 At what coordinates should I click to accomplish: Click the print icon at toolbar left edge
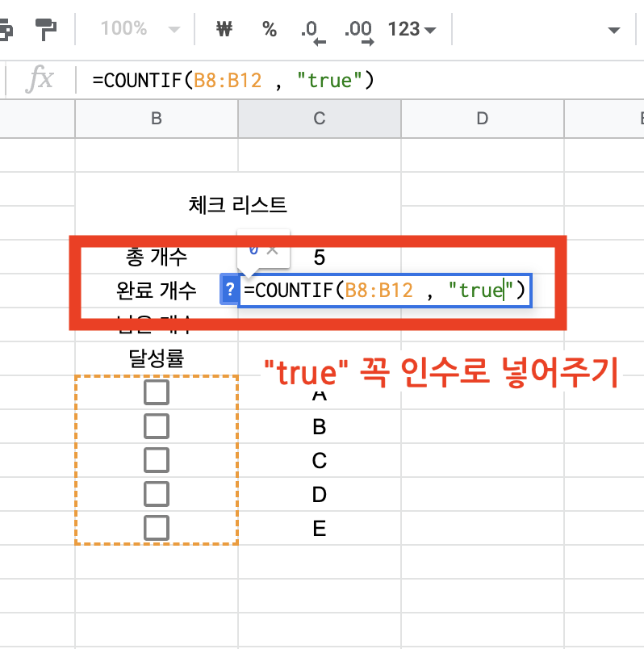click(x=6, y=29)
